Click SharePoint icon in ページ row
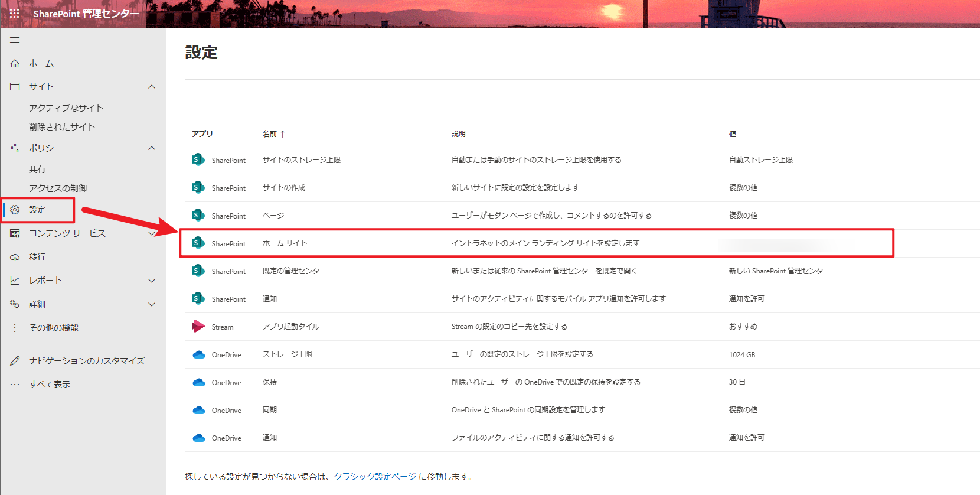 tap(198, 215)
